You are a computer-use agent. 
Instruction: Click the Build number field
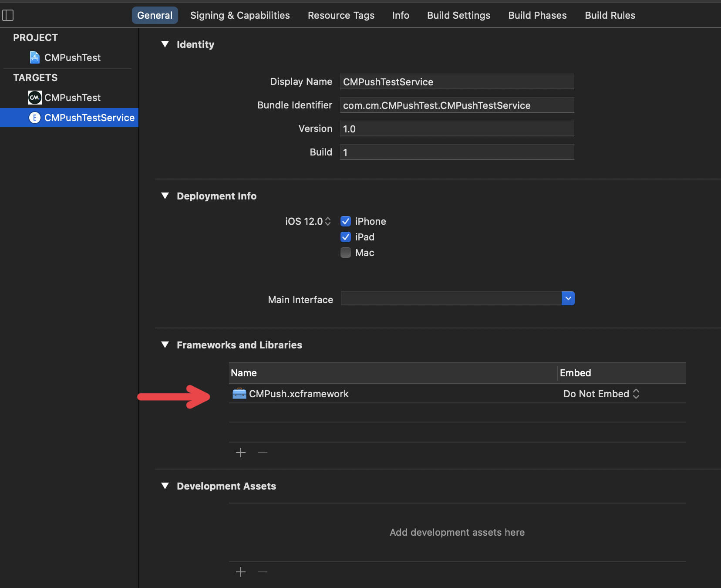pos(457,152)
